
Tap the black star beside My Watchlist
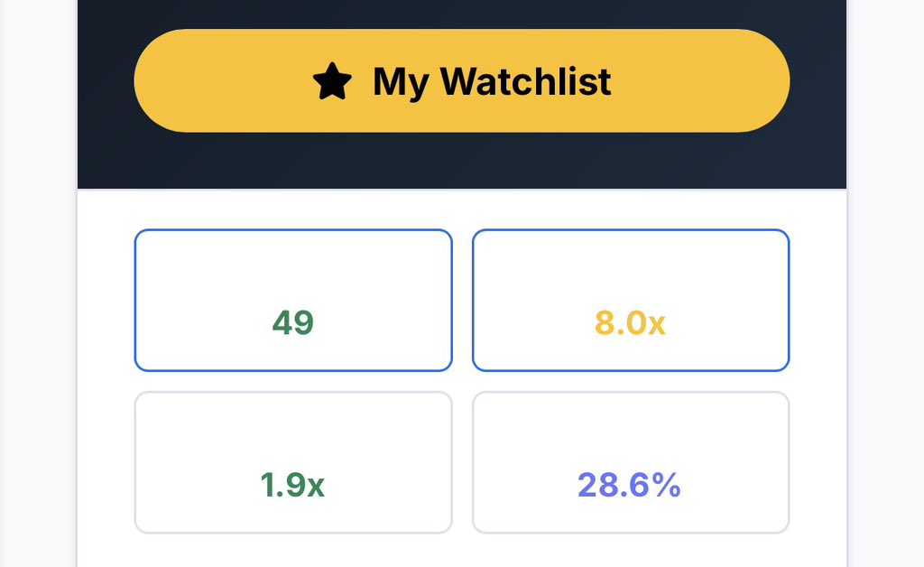tap(332, 82)
